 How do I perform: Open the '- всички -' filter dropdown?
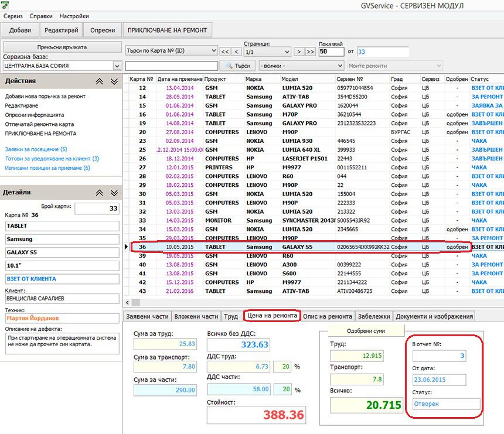[x=301, y=66]
